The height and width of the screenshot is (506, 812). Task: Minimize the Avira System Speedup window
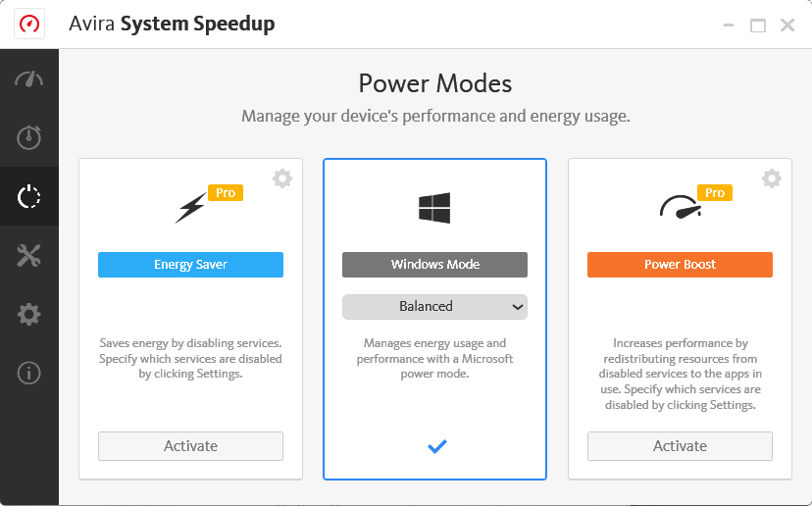point(728,25)
